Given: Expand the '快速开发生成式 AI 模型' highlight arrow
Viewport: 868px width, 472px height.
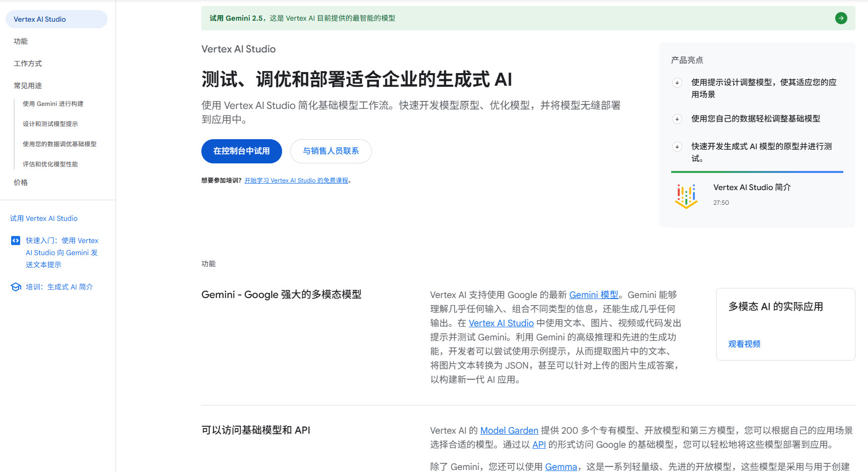Looking at the screenshot, I should 677,147.
